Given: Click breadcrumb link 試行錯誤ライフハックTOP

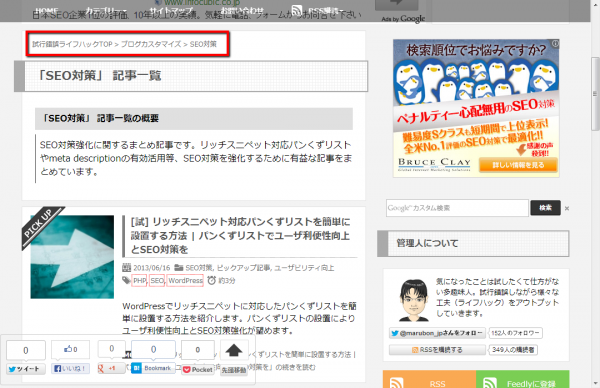Looking at the screenshot, I should [x=72, y=44].
